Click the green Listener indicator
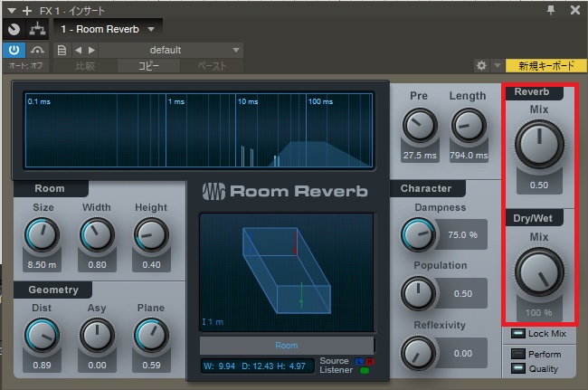 [365, 370]
